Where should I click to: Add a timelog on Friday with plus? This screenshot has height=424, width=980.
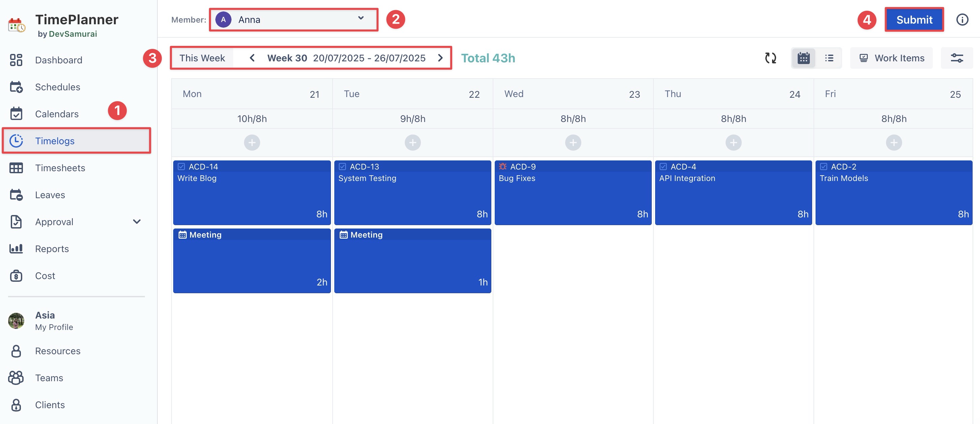point(894,143)
